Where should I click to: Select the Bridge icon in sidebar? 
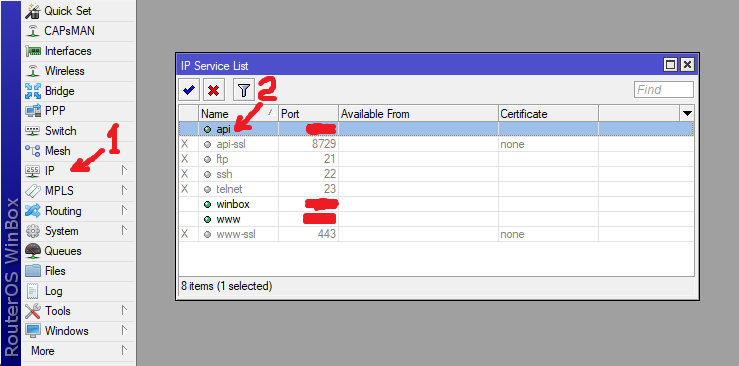[x=33, y=90]
